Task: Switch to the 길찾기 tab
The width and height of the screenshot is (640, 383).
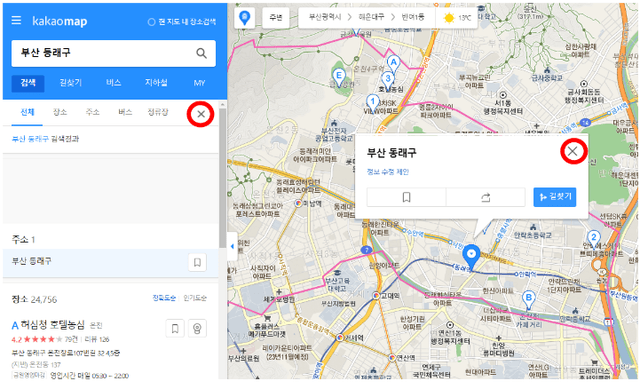Action: [71, 83]
